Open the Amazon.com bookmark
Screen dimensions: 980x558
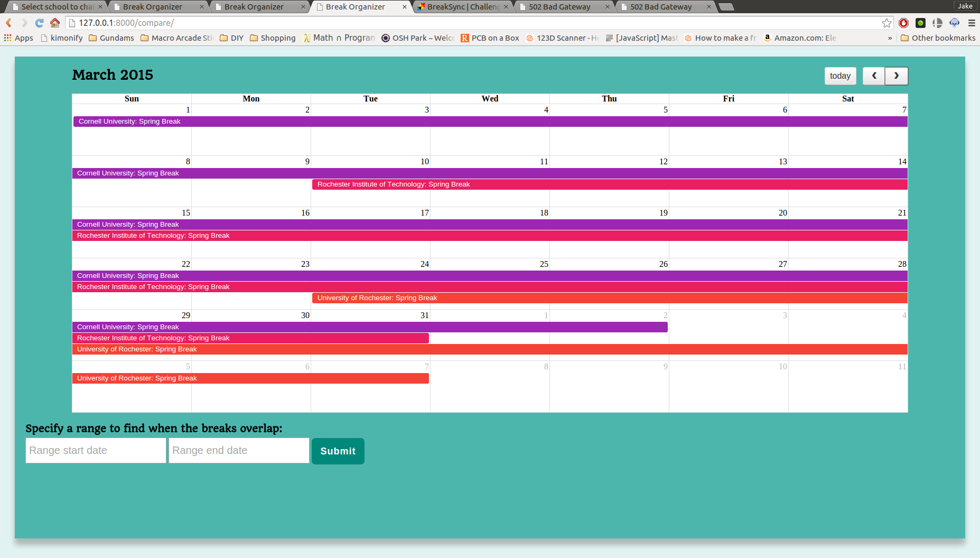(x=800, y=38)
